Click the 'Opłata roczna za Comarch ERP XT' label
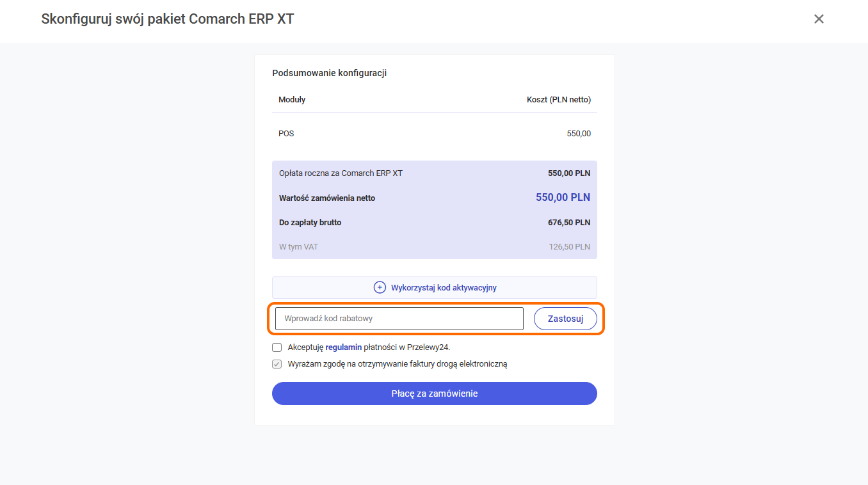Viewport: 868px width, 485px height. pyautogui.click(x=341, y=173)
